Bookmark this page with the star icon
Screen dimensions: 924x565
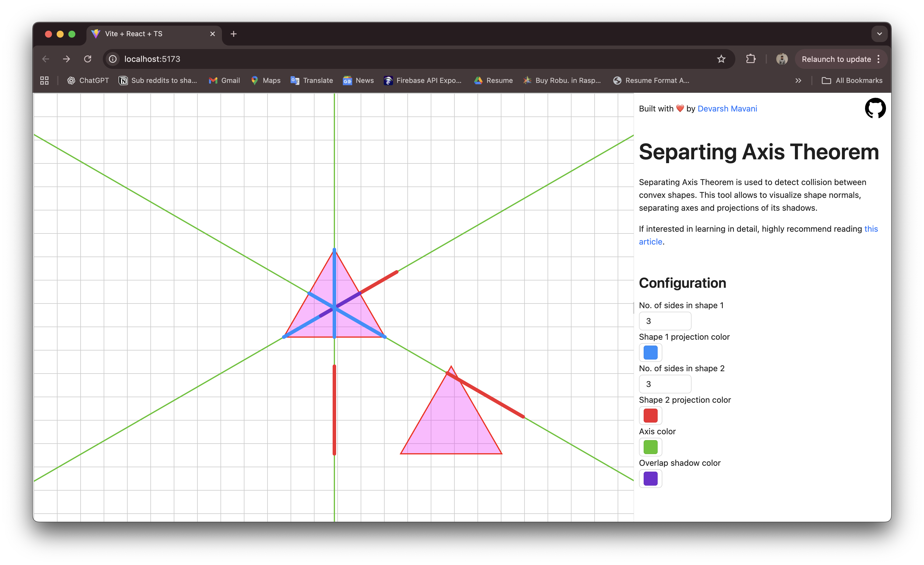pyautogui.click(x=721, y=59)
